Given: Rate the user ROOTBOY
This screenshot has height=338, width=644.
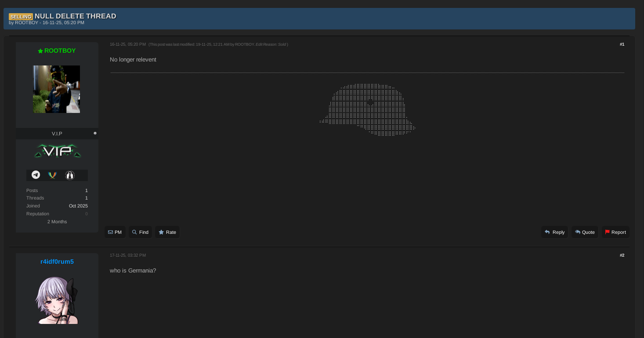Looking at the screenshot, I should (x=167, y=232).
